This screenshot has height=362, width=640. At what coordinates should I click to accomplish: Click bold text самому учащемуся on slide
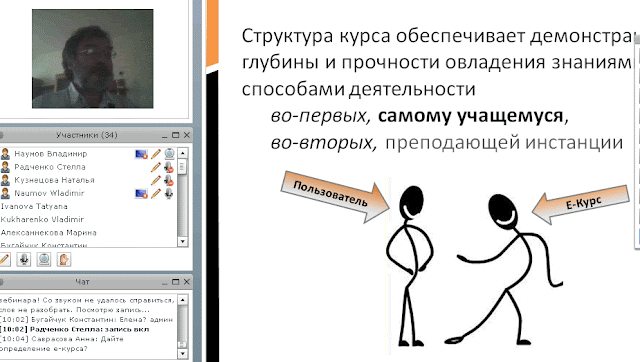click(471, 116)
